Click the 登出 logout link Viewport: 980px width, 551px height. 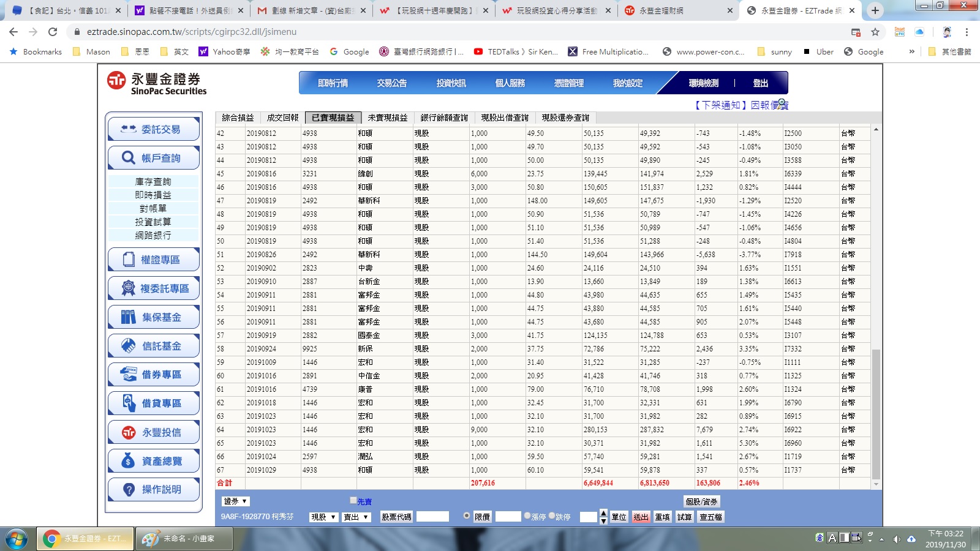[x=760, y=83]
